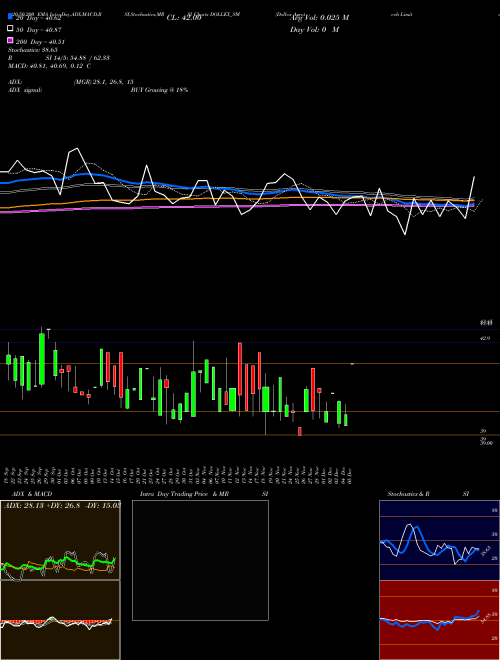Screen dimensions: 500x660
Task: Click the magenta 200 Day EMA legend swatch
Action: (10, 40)
